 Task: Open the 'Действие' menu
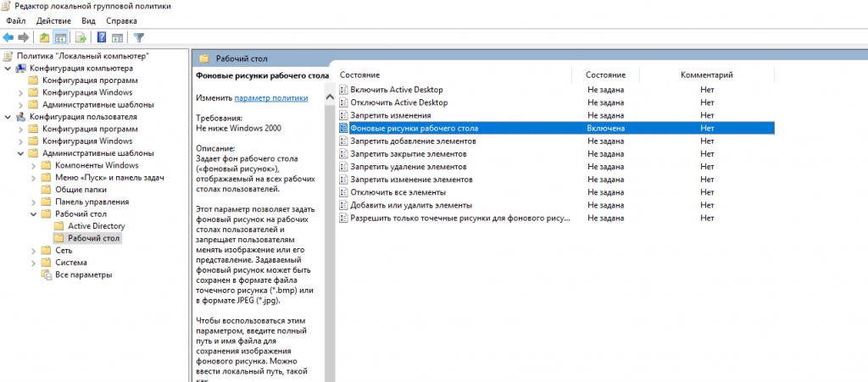click(x=53, y=19)
